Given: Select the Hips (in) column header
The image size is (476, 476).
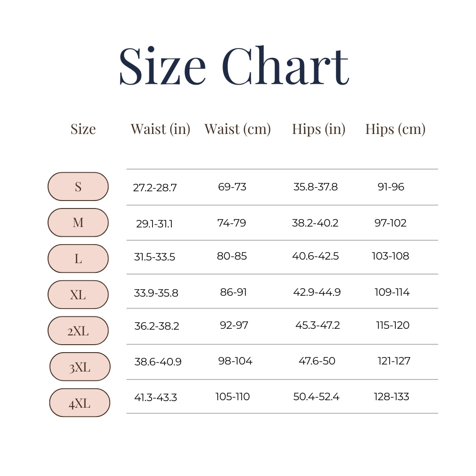Looking at the screenshot, I should point(319,129).
